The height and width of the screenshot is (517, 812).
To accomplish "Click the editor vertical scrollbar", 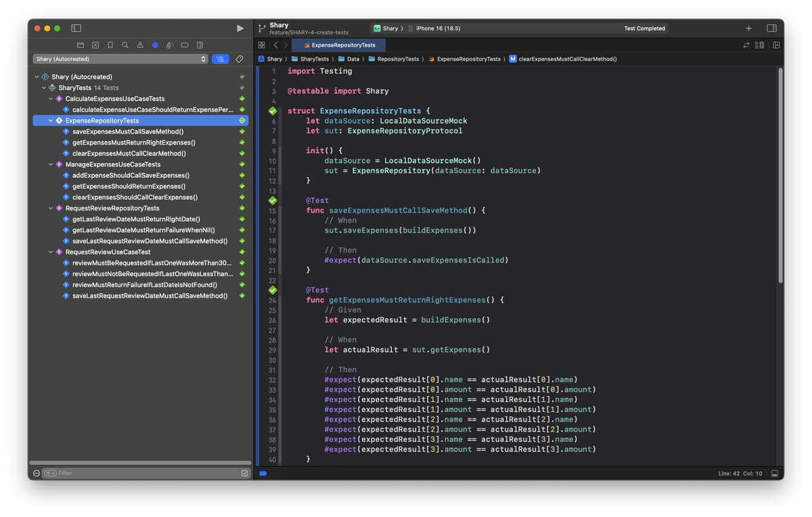I will point(780,176).
